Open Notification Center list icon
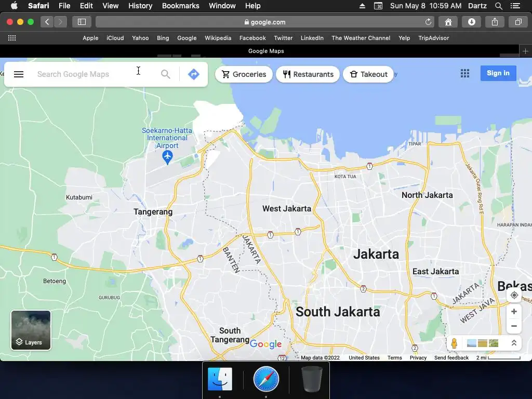The height and width of the screenshot is (399, 532). pos(515,6)
